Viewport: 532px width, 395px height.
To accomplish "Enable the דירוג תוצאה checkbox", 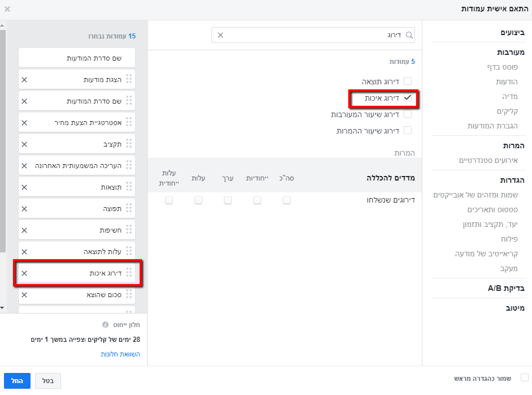I will (x=407, y=81).
